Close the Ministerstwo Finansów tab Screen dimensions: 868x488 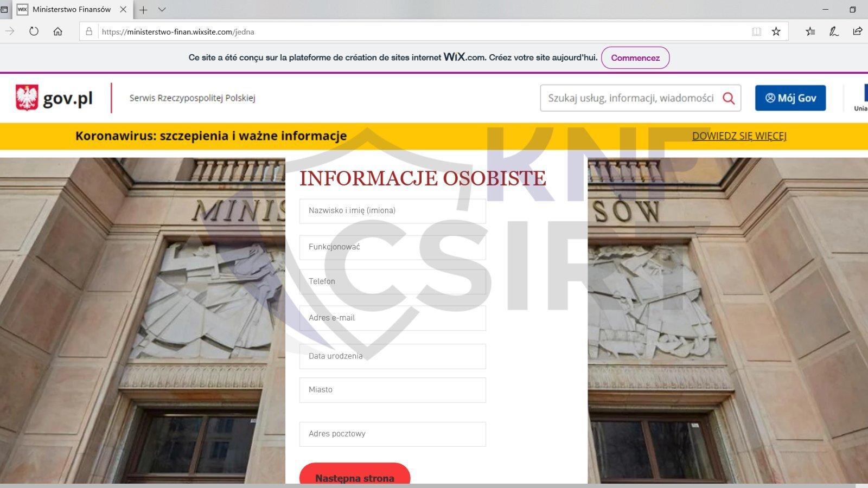(x=123, y=9)
